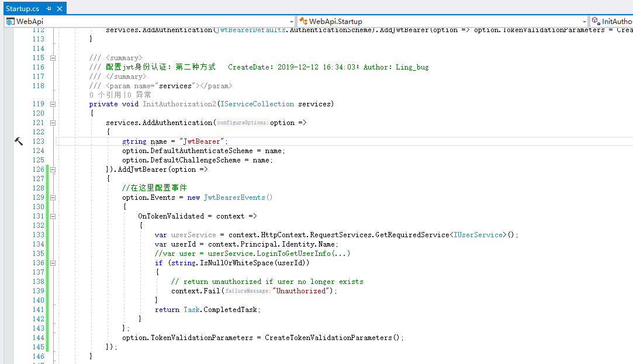Click the screwdriver quick actions icon at line 123
The width and height of the screenshot is (633, 364).
coord(19,141)
